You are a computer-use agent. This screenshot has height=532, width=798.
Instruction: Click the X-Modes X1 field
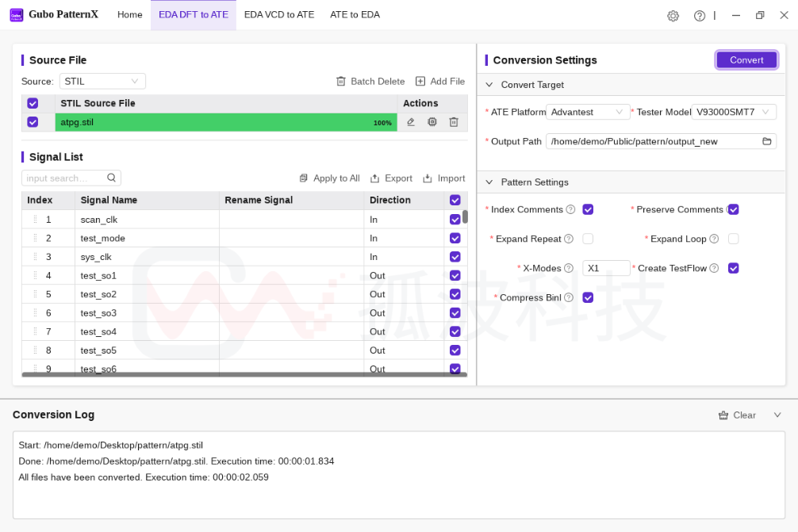point(606,268)
